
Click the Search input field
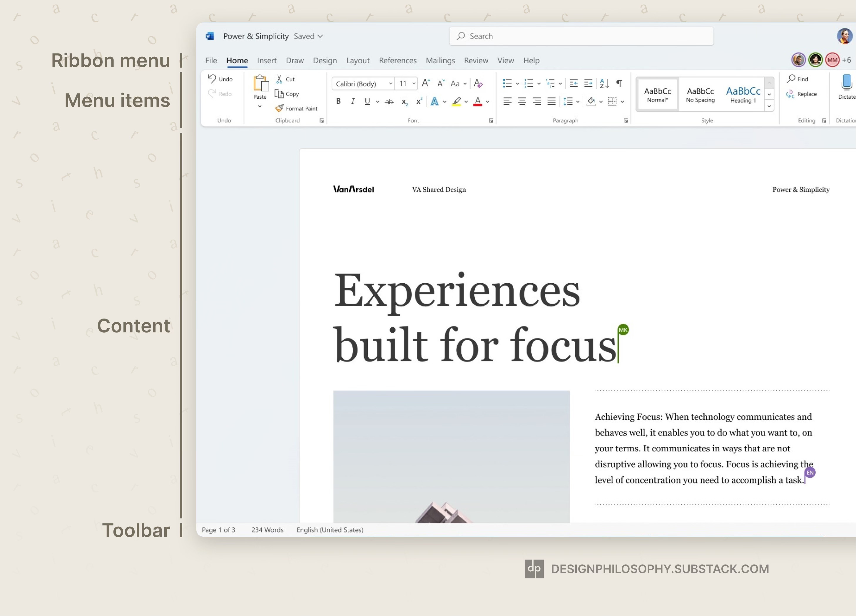[x=581, y=36]
